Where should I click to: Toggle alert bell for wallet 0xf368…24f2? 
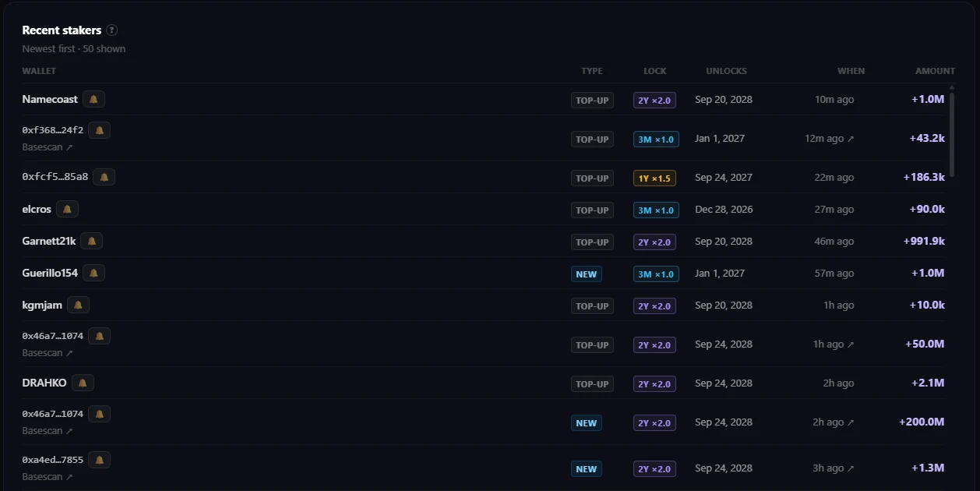[x=99, y=130]
